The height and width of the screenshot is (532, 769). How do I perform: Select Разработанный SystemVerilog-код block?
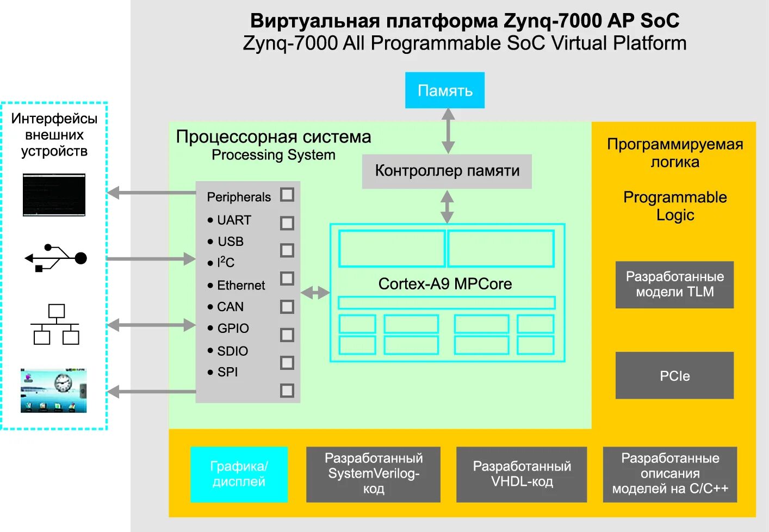[373, 474]
